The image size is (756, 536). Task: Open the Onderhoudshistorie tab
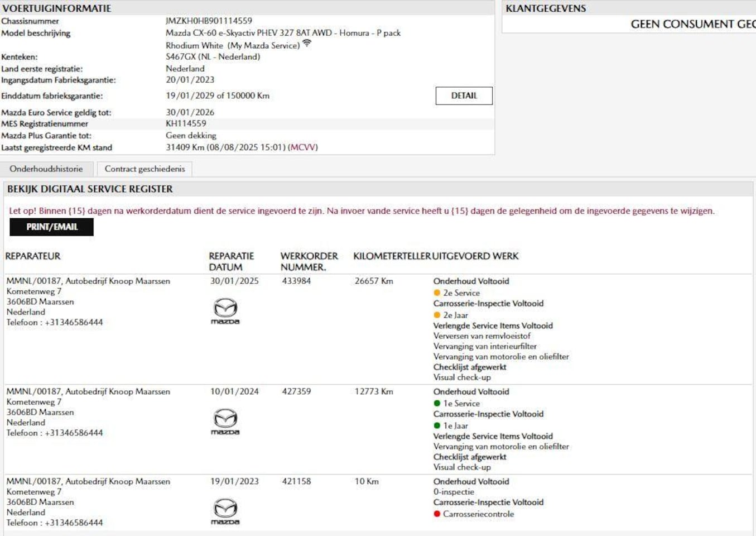click(x=46, y=169)
